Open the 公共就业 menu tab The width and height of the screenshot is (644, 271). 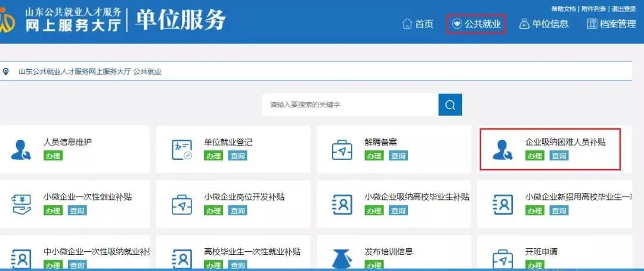click(476, 24)
